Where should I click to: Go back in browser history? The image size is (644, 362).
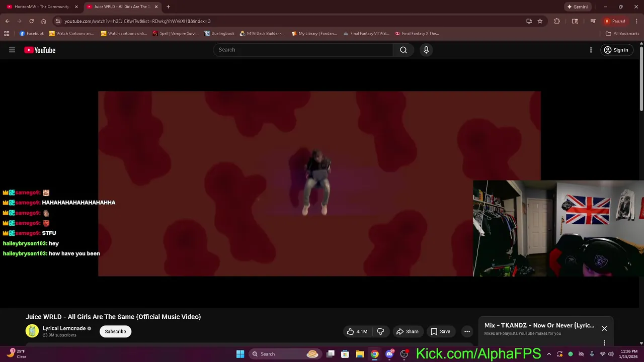click(7, 21)
